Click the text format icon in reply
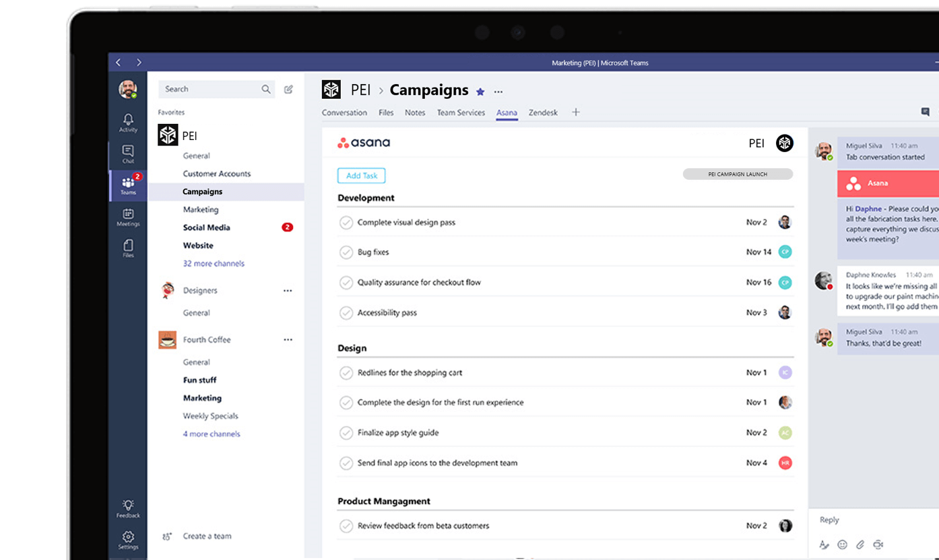Image resolution: width=939 pixels, height=560 pixels. (824, 545)
